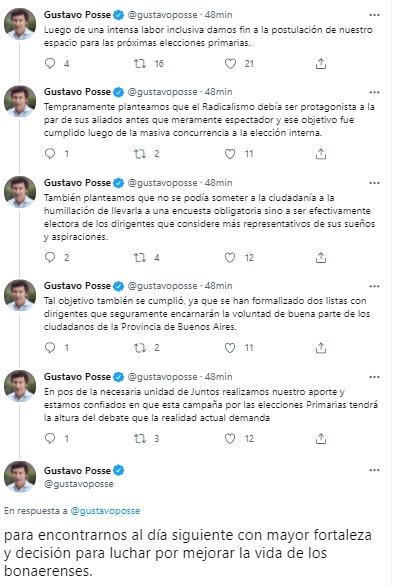
Task: Like the tweet about encuesta obligatoria
Action: 230,257
